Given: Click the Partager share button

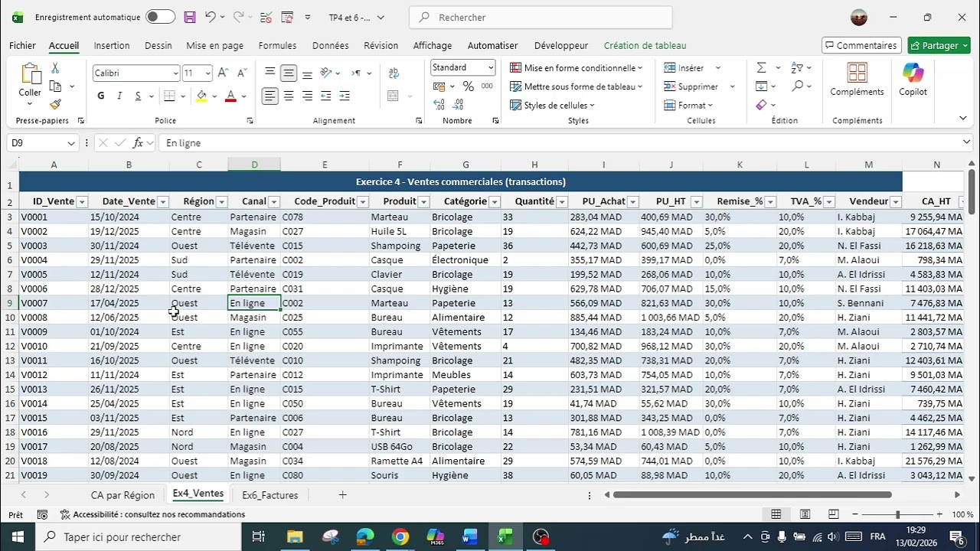Looking at the screenshot, I should (939, 46).
